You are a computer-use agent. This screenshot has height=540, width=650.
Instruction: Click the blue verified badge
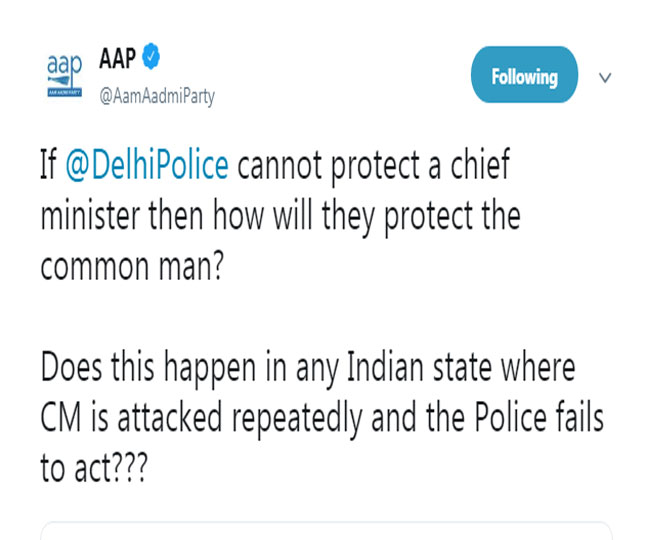[x=150, y=57]
